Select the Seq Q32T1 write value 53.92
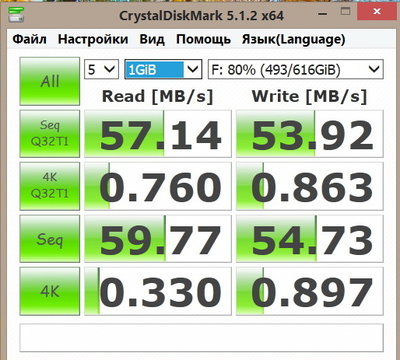 coord(310,134)
